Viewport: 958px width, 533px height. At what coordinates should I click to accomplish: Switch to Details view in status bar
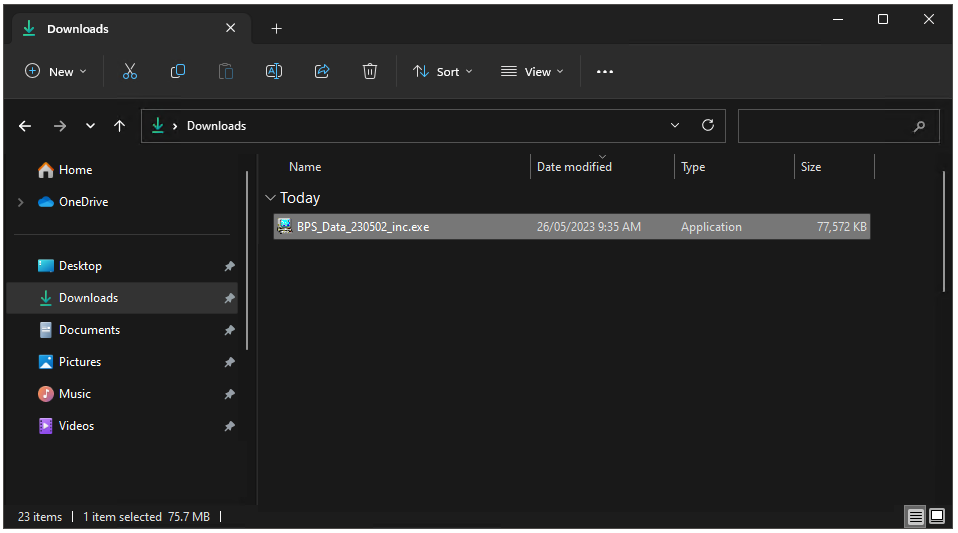[915, 517]
